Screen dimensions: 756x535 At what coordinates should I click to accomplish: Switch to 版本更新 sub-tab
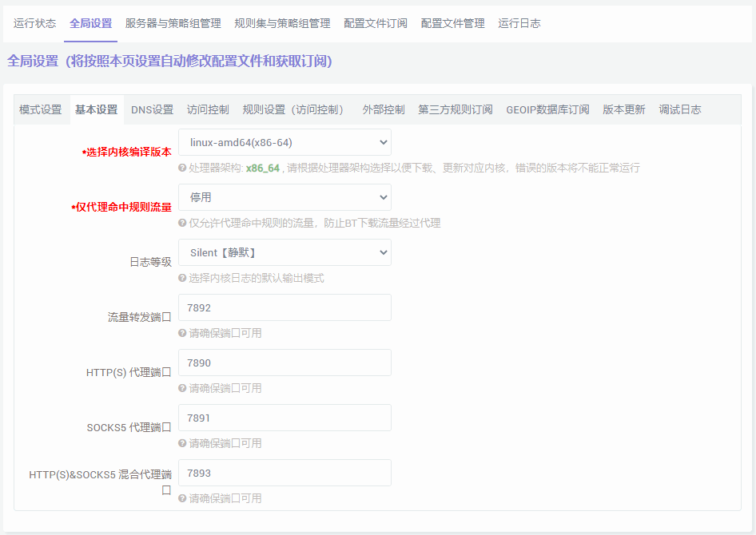(623, 109)
